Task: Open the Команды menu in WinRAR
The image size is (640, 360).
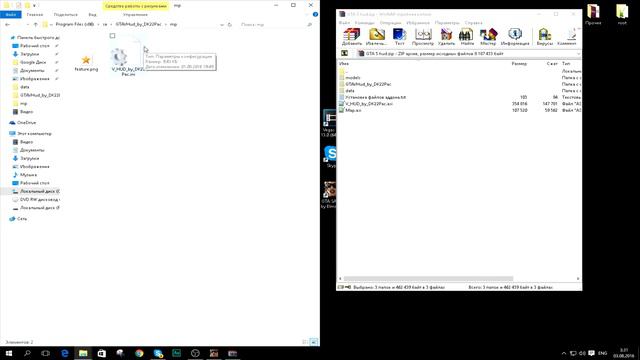Action: [364, 23]
